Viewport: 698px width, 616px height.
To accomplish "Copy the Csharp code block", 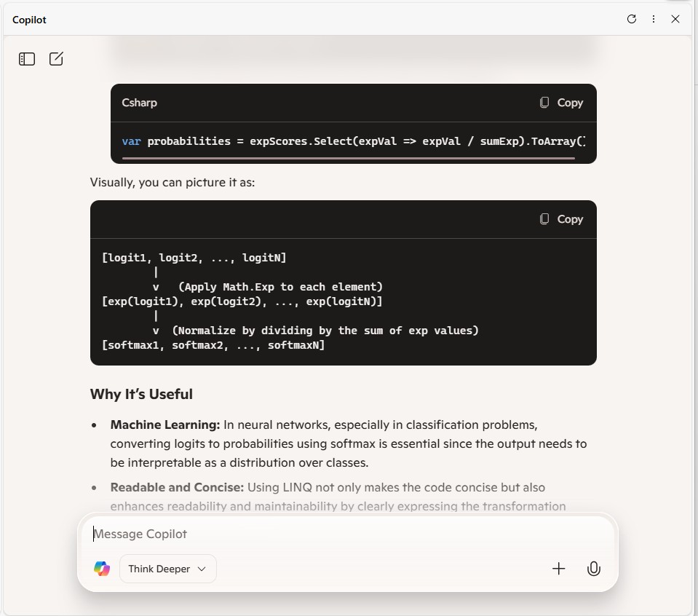I will pyautogui.click(x=561, y=103).
